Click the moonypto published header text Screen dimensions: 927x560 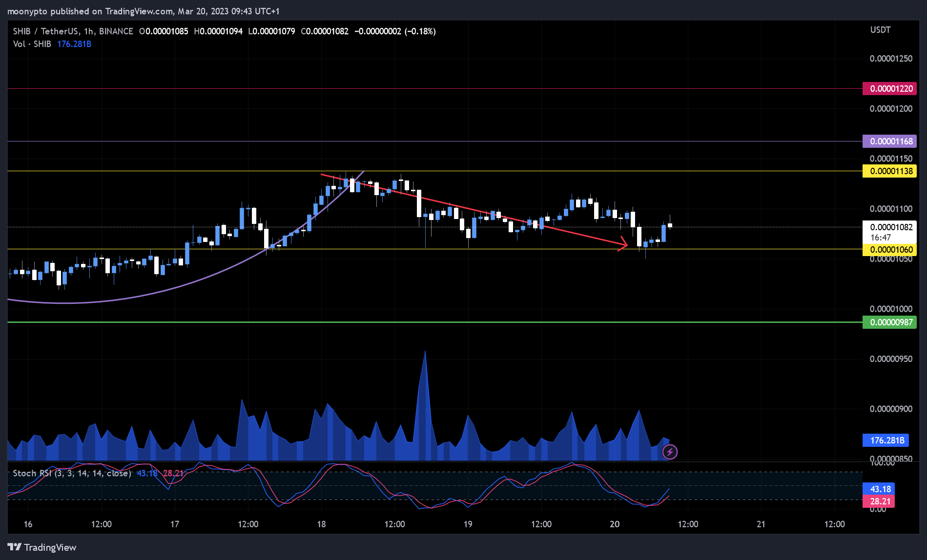click(x=143, y=11)
